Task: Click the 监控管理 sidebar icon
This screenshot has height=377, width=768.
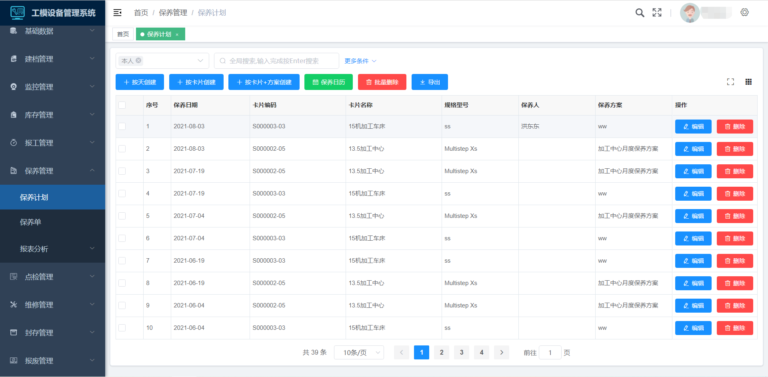Action: [x=14, y=87]
